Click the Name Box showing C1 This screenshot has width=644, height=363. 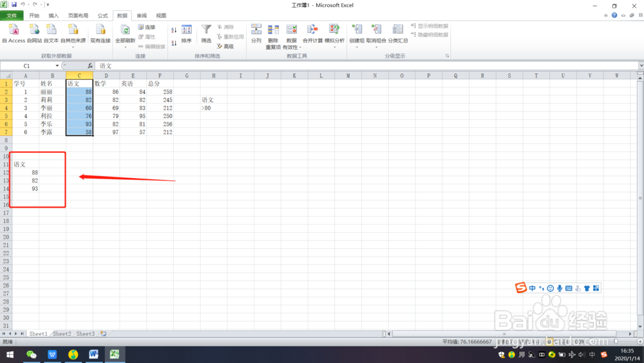point(26,66)
